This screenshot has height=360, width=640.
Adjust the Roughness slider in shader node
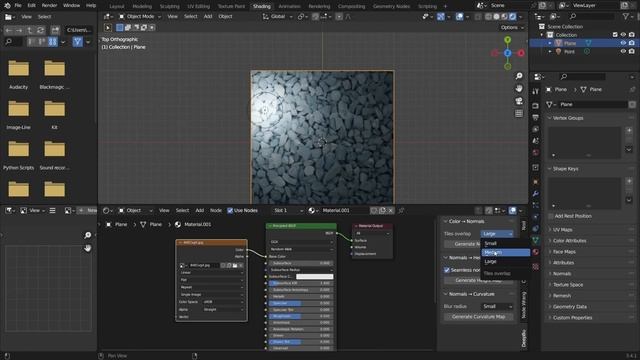(x=300, y=316)
